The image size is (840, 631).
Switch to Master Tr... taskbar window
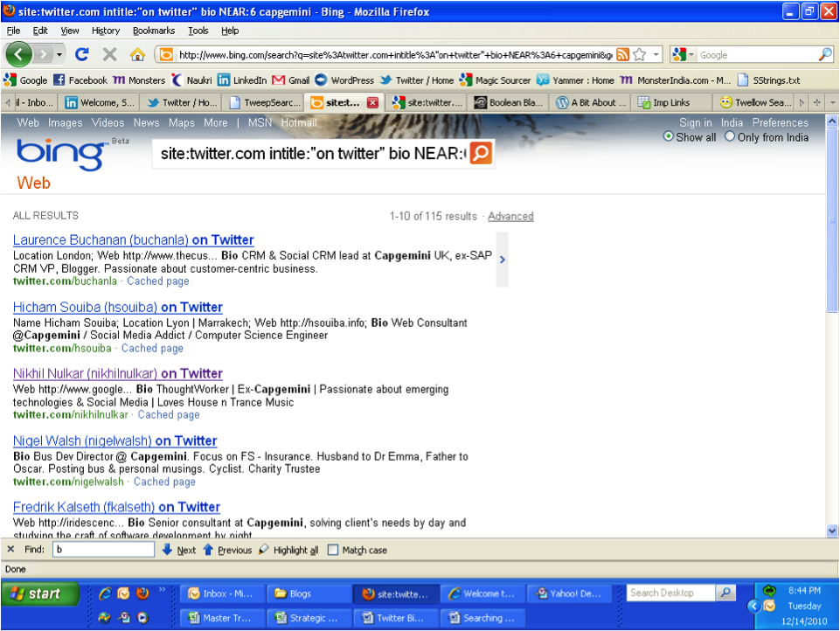pos(221,618)
